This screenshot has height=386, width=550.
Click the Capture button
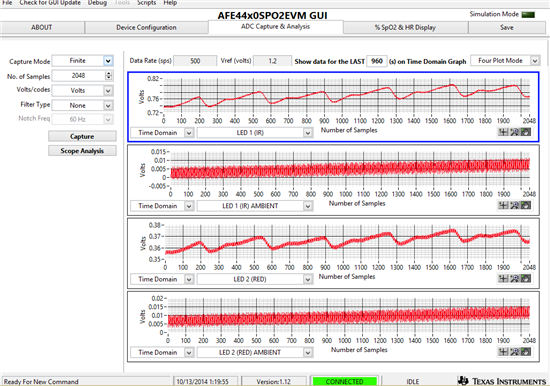(x=82, y=136)
